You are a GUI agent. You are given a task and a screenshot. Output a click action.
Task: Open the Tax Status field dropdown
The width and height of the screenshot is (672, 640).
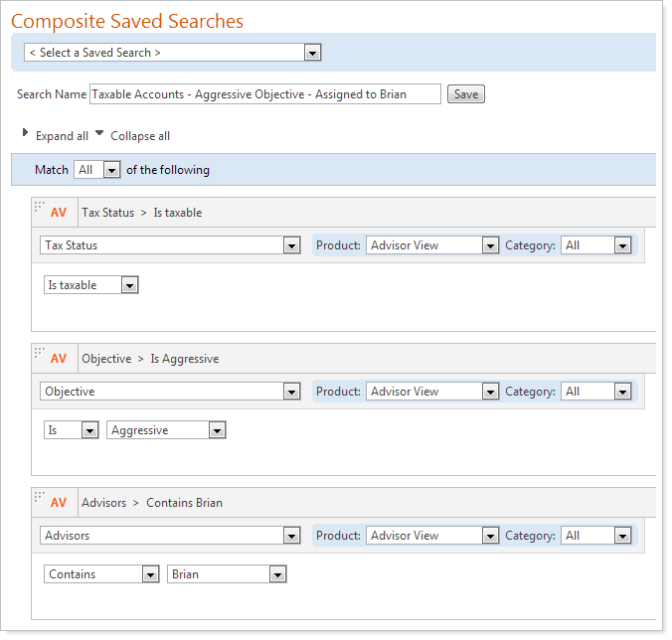pos(170,245)
